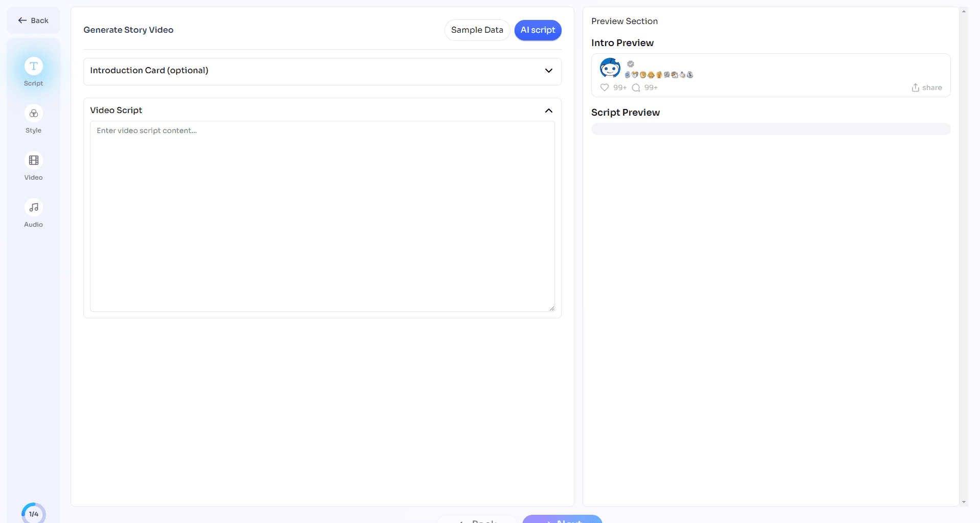
Task: Expand the Introduction Card (optional) section
Action: [548, 71]
